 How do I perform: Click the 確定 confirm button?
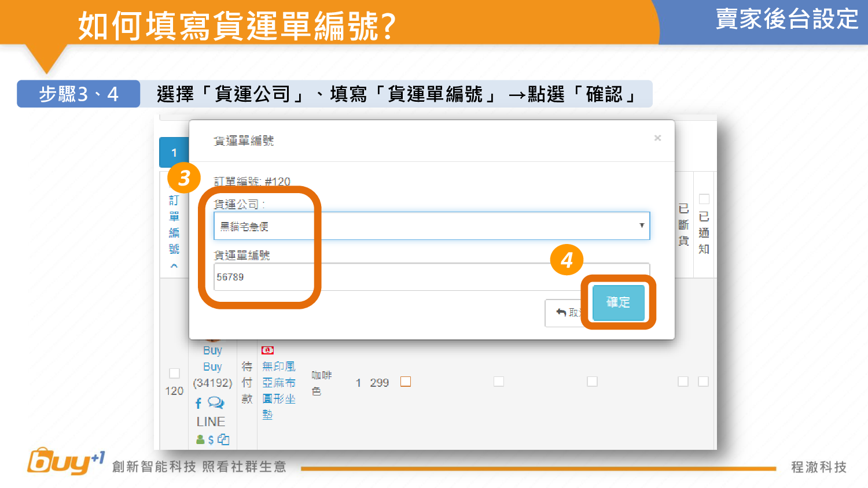click(618, 302)
